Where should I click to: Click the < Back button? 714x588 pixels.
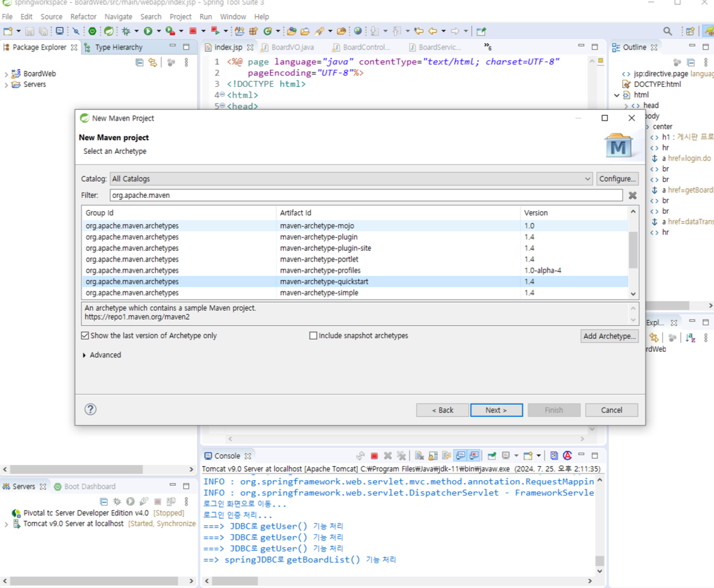click(x=442, y=410)
